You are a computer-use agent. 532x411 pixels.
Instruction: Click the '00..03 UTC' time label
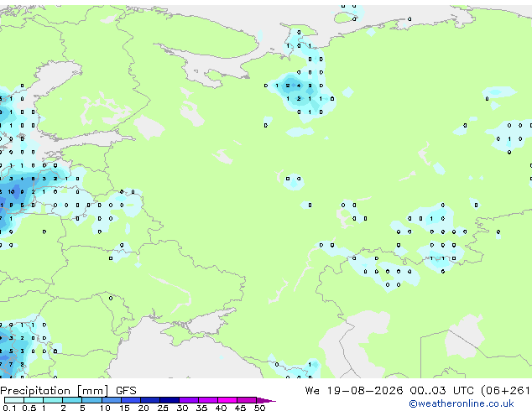pyautogui.click(x=441, y=391)
